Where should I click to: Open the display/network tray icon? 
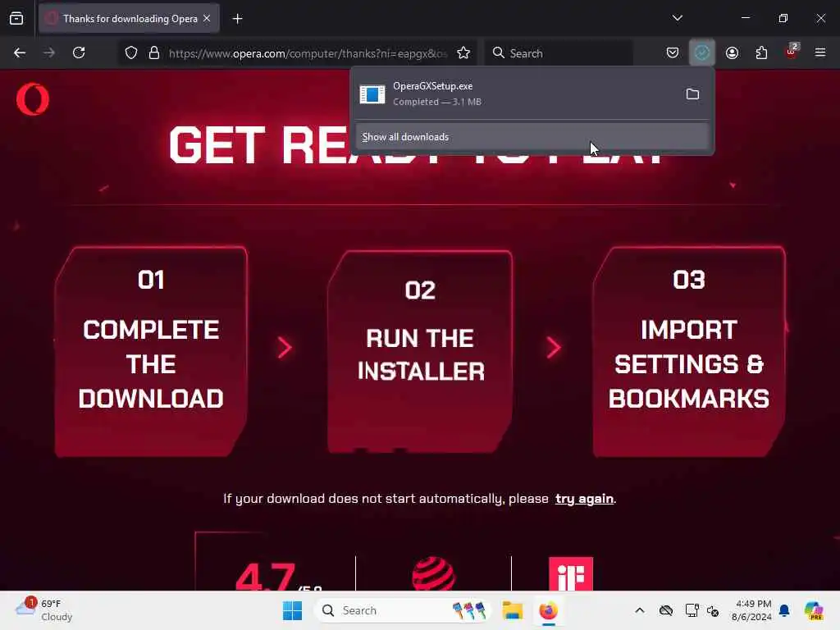[x=692, y=610]
